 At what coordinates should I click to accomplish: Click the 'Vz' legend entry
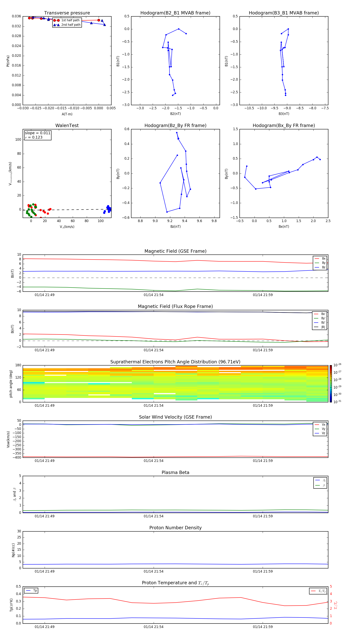click(320, 433)
